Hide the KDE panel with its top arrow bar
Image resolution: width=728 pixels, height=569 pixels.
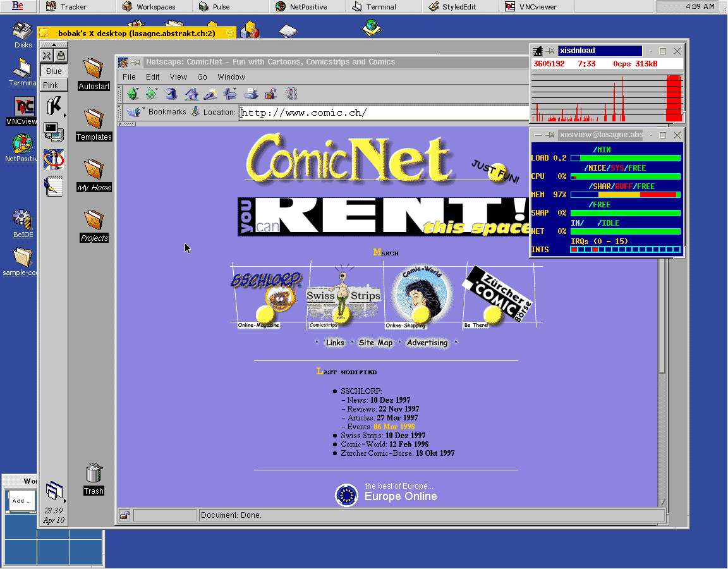tap(54, 45)
